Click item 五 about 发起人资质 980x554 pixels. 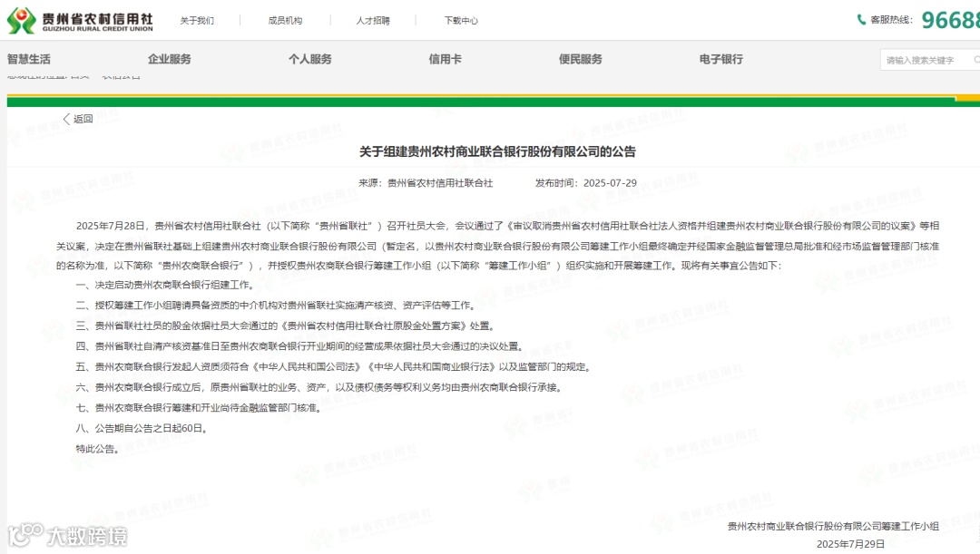click(334, 367)
